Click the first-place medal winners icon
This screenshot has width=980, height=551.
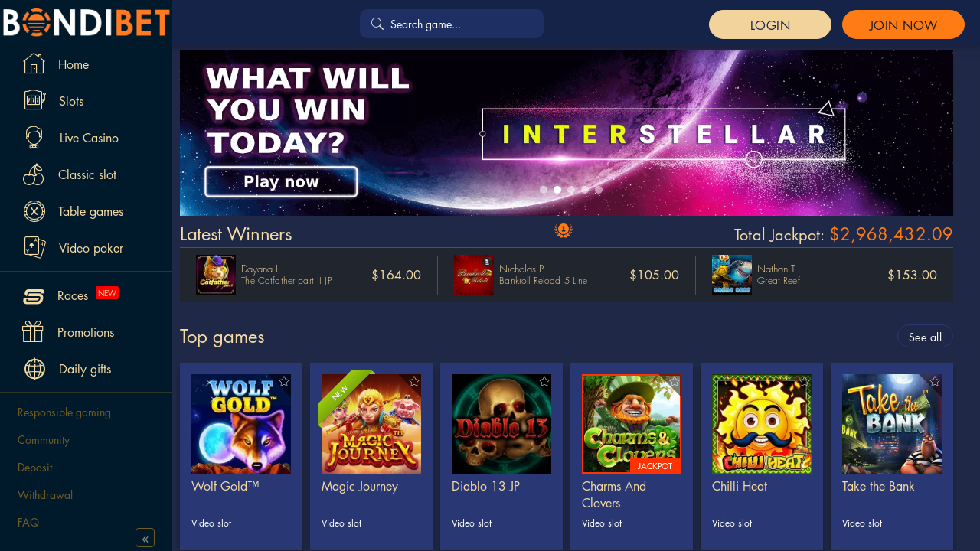563,230
